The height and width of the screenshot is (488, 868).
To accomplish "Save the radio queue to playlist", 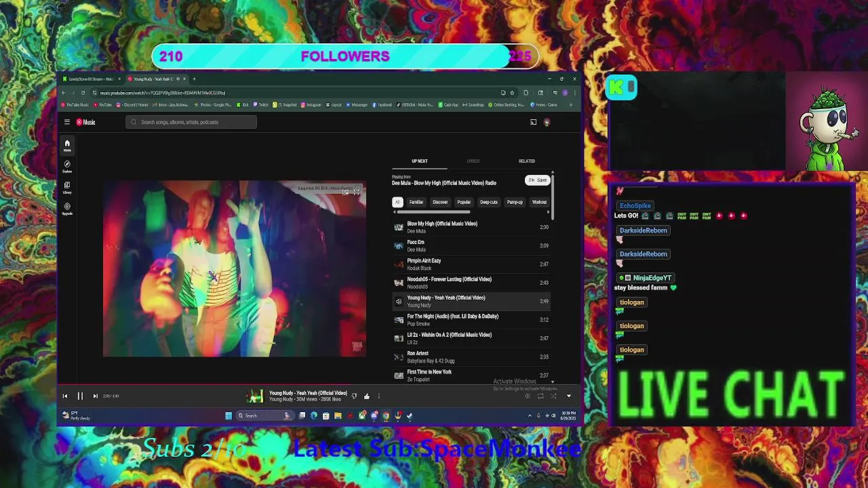I will click(x=537, y=180).
